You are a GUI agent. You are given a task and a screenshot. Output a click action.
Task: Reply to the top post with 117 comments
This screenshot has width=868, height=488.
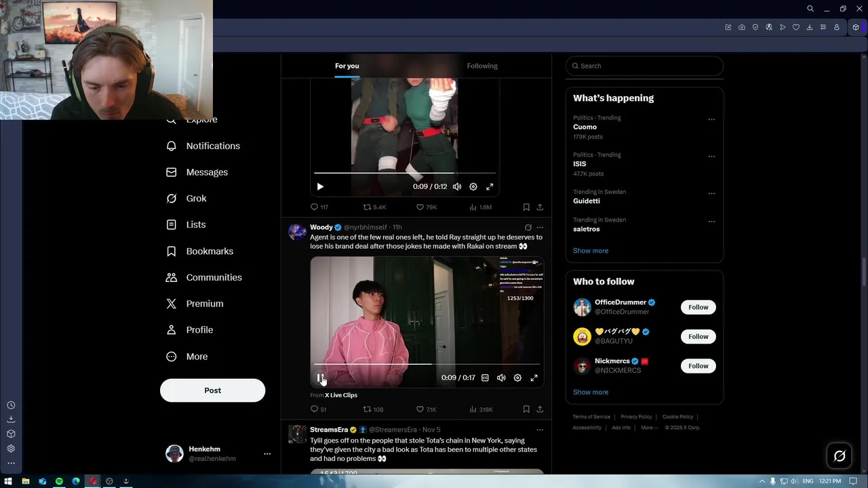coord(319,207)
